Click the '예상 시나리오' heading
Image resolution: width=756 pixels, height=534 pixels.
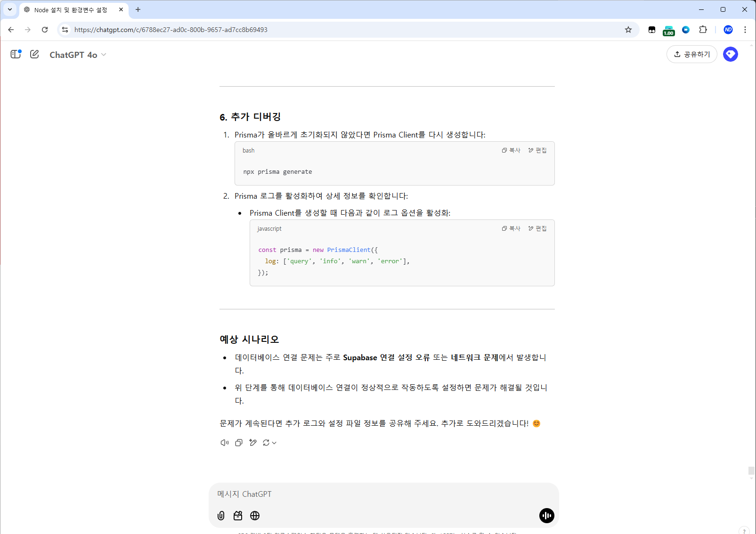249,340
